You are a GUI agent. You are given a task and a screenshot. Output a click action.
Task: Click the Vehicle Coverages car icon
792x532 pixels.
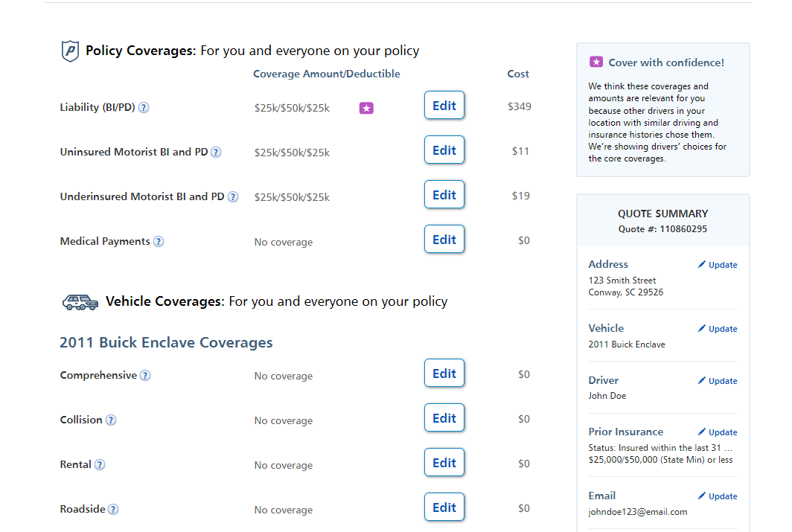tap(80, 301)
